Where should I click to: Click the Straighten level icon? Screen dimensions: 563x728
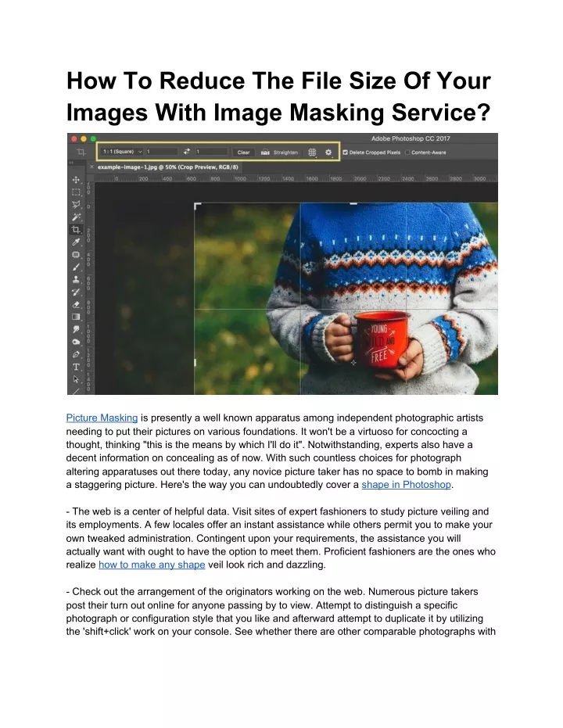point(265,152)
